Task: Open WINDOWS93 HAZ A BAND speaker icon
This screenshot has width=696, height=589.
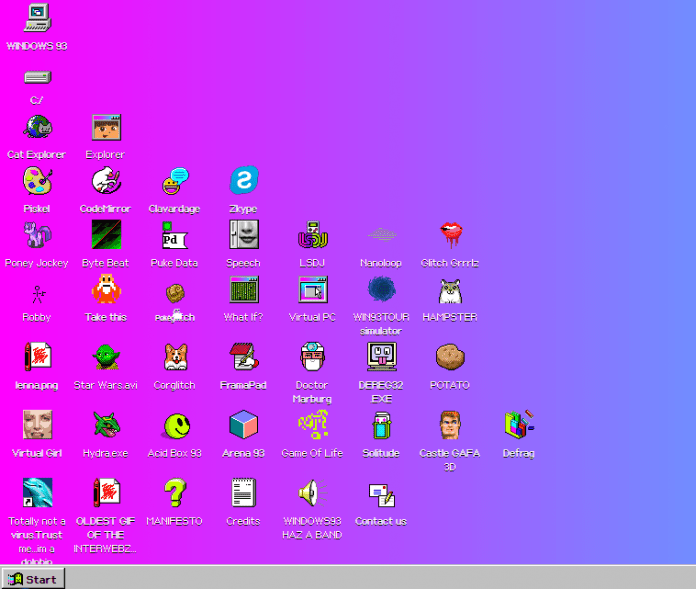Action: pos(313,493)
